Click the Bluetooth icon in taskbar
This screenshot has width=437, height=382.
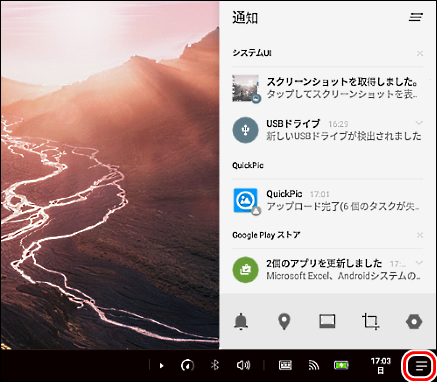pyautogui.click(x=215, y=365)
